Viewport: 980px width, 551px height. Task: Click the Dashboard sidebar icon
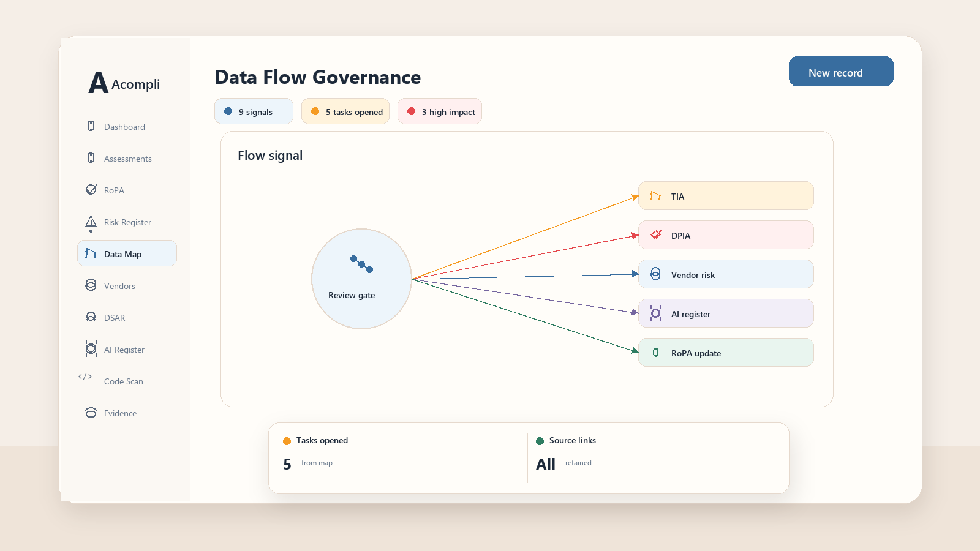91,126
